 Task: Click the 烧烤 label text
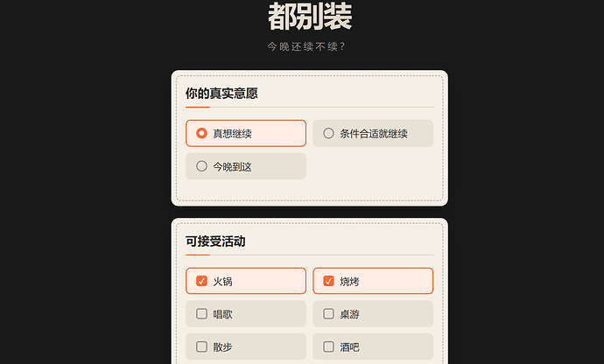pyautogui.click(x=349, y=281)
